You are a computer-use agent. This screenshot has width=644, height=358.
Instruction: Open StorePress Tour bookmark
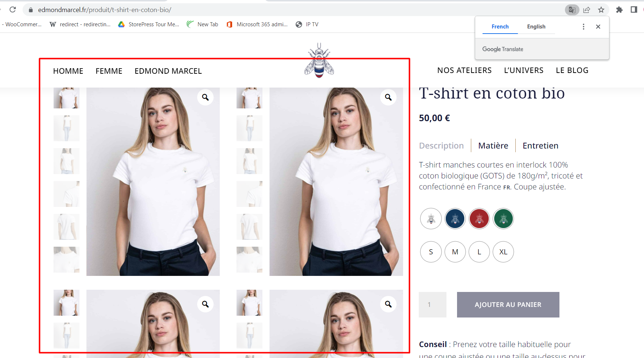pos(149,24)
